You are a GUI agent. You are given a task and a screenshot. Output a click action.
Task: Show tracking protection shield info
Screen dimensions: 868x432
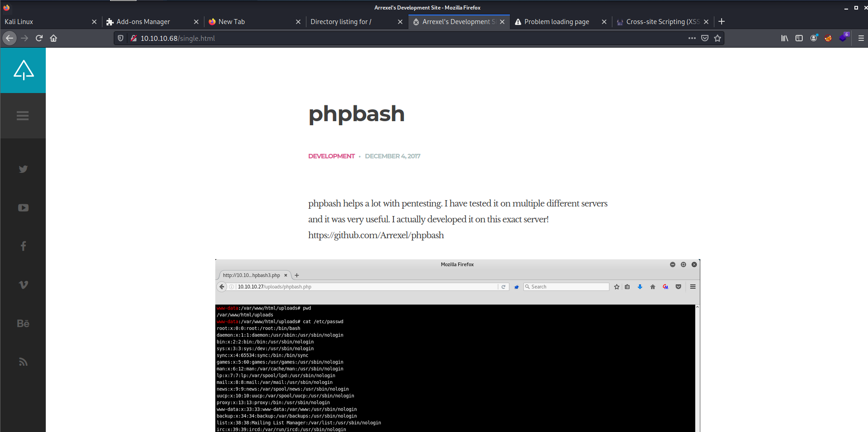pos(121,38)
